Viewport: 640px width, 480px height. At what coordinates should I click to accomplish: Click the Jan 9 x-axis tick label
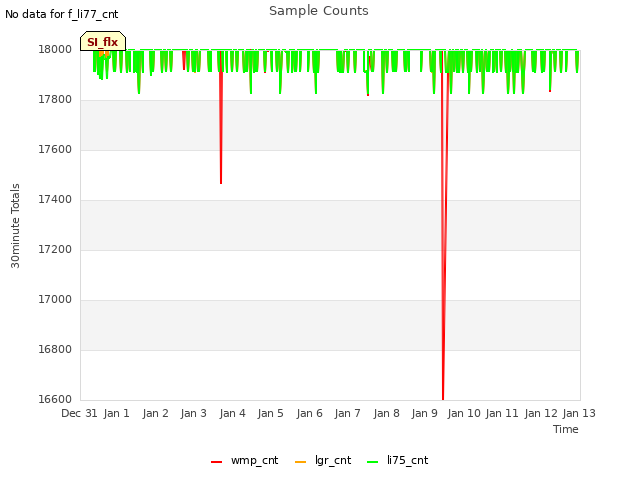424,413
